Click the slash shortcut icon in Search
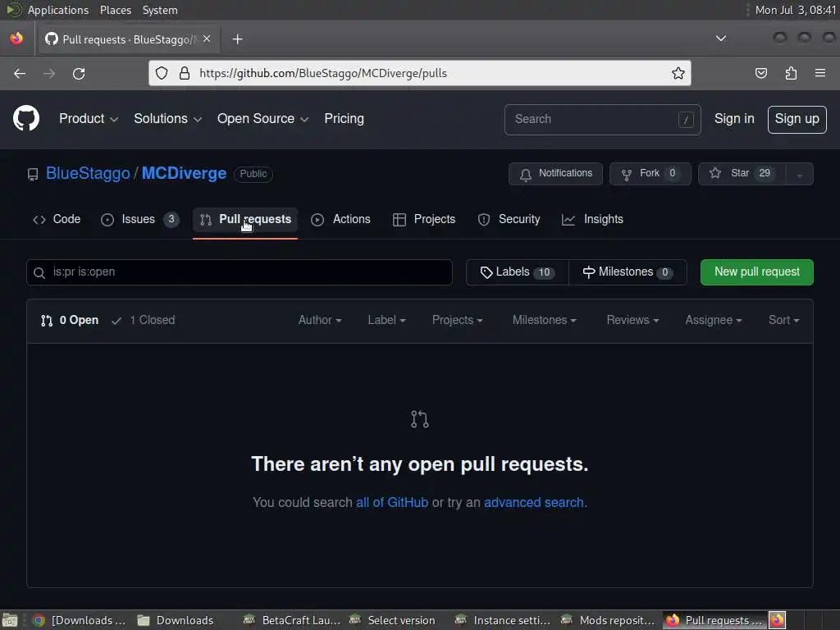Screen dimensions: 840x630 (686, 120)
